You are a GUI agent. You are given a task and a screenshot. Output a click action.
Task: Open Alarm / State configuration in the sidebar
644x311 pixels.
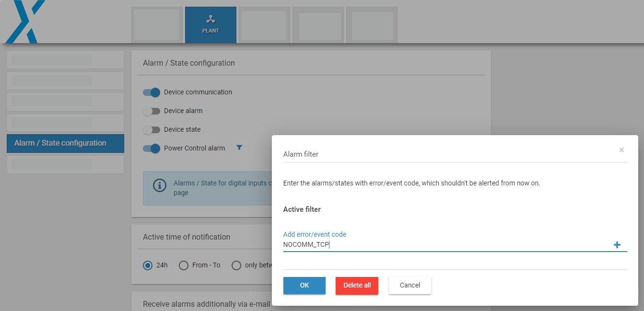(65, 143)
